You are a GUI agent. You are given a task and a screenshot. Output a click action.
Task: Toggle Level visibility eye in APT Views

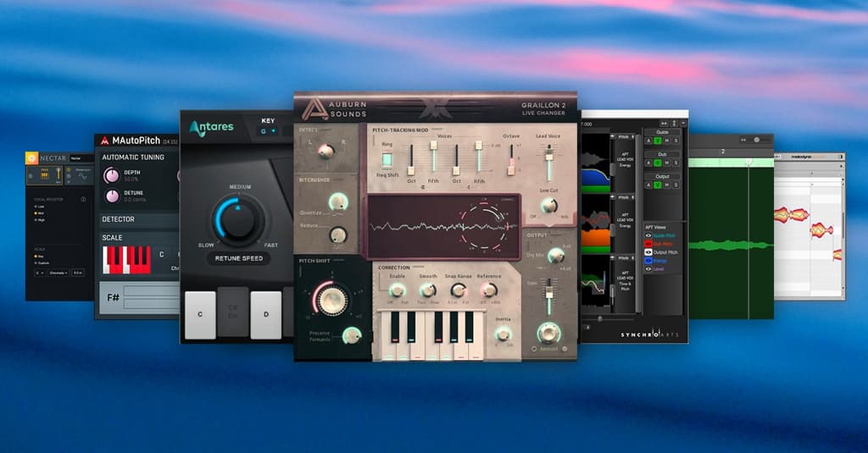(648, 268)
